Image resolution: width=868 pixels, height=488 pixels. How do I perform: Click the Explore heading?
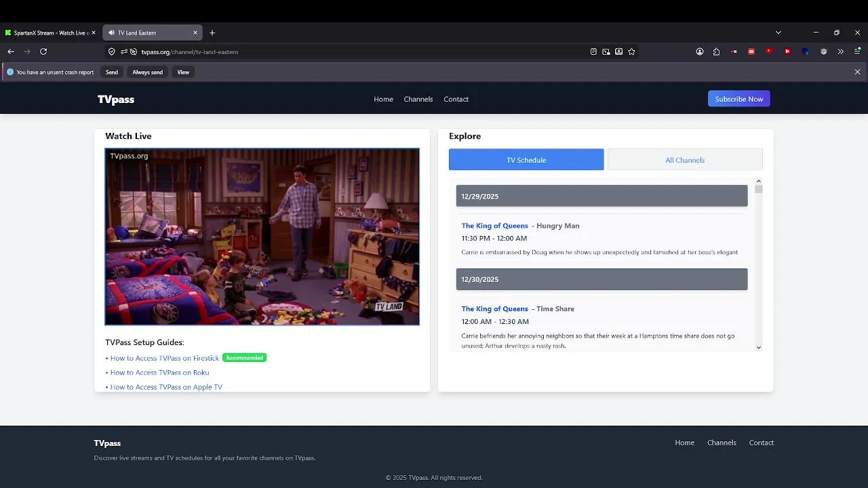pos(465,136)
